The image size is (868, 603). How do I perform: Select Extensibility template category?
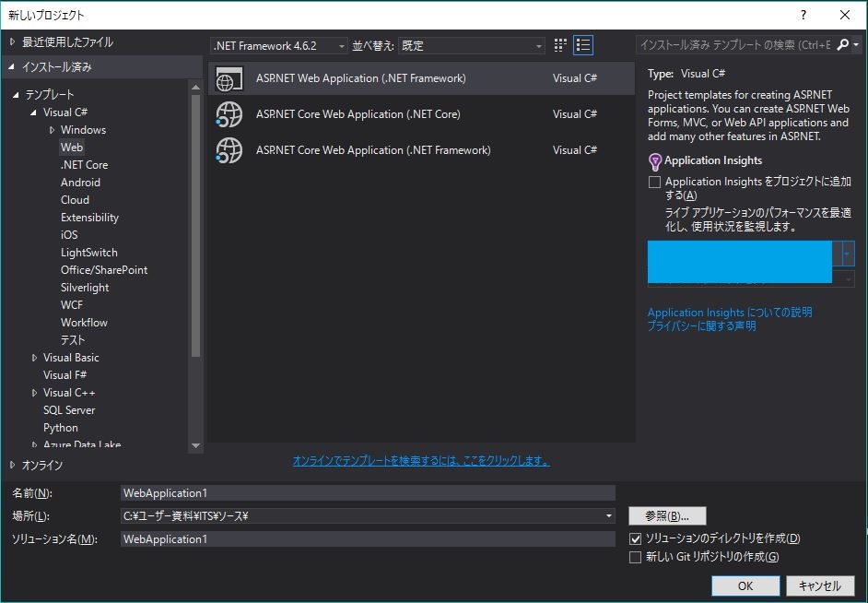89,218
